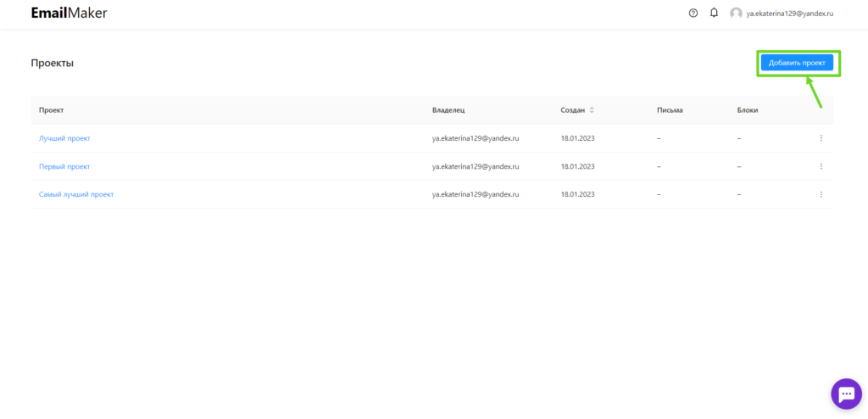Click the Проект column header
Image resolution: width=868 pixels, height=419 pixels.
click(52, 110)
